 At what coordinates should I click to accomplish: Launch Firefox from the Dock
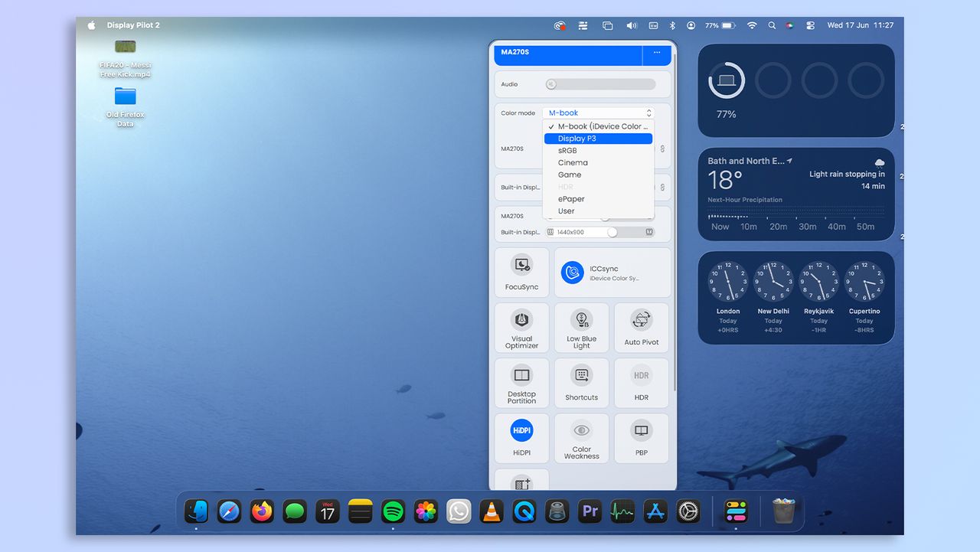coord(262,511)
